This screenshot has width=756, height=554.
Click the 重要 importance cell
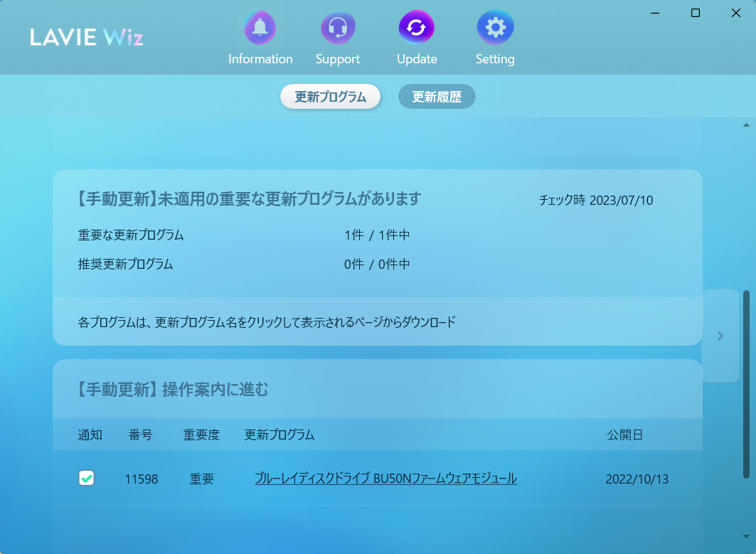pos(201,479)
